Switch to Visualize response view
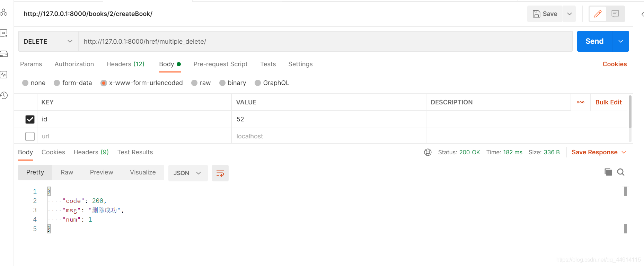 point(143,172)
